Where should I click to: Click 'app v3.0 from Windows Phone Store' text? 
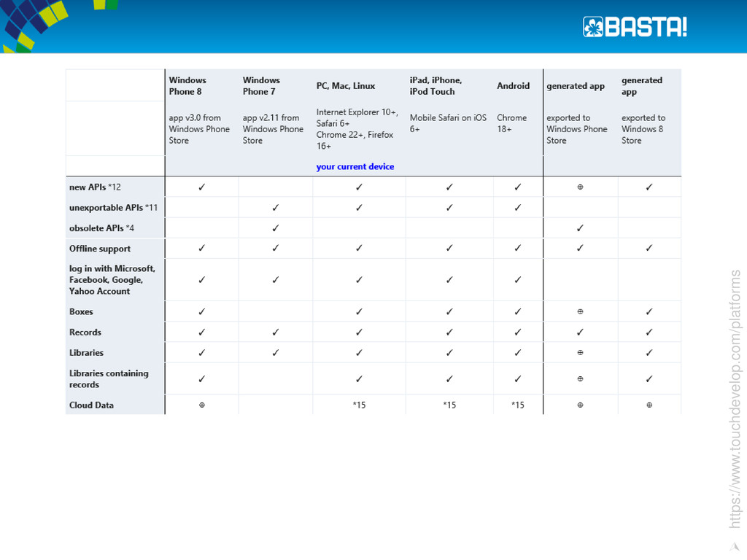199,129
